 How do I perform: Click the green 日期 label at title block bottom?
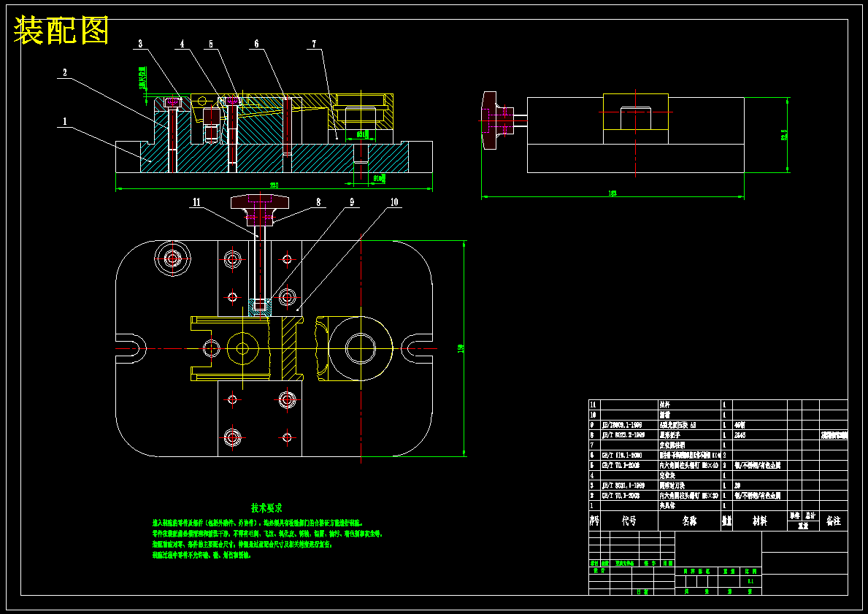coord(642,591)
